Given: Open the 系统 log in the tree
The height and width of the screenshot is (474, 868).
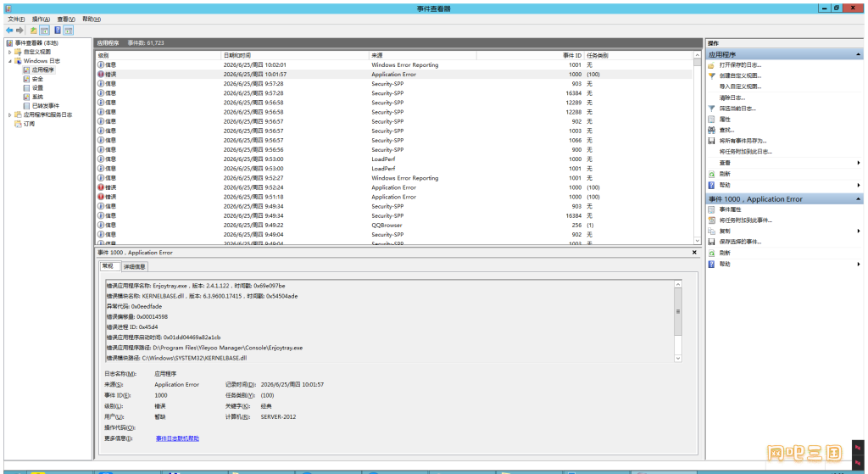Looking at the screenshot, I should [37, 97].
